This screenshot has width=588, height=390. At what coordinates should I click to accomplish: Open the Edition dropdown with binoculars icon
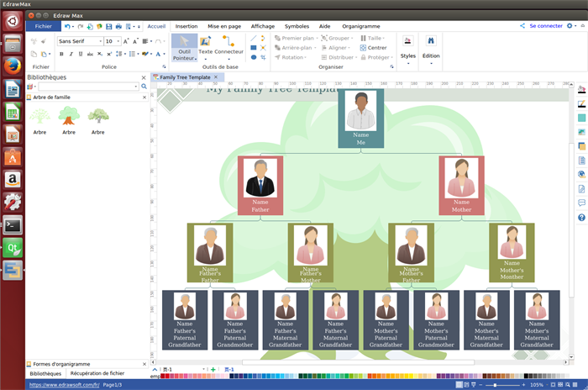pos(431,50)
